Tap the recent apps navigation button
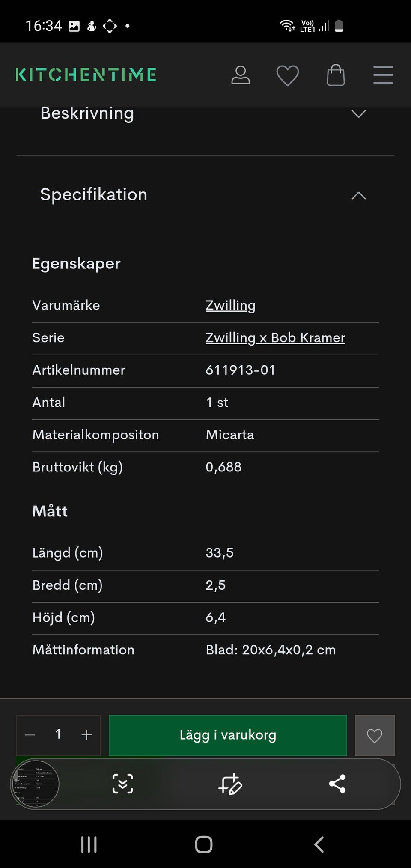The height and width of the screenshot is (868, 411). pos(88,844)
